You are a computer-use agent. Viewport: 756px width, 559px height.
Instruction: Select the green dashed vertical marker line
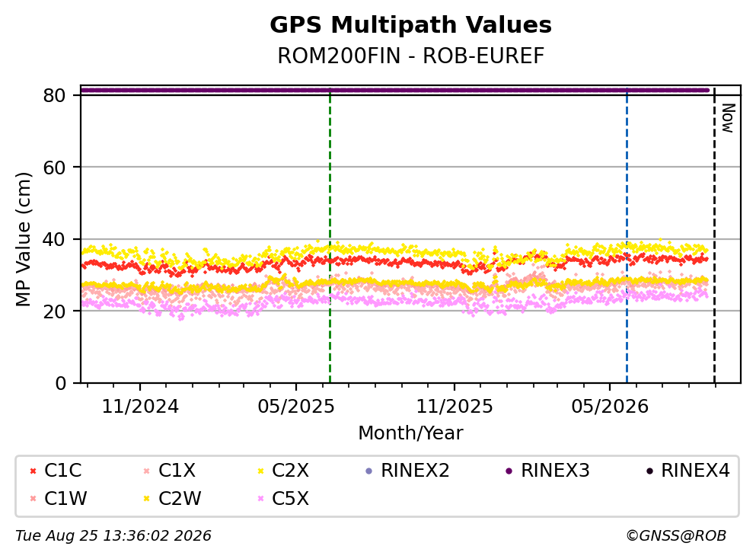(x=330, y=236)
